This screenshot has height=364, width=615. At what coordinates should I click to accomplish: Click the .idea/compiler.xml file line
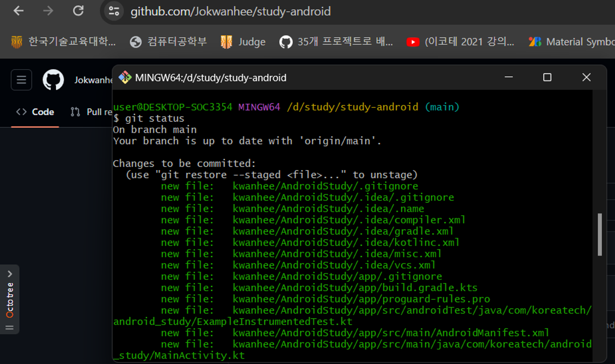[313, 220]
